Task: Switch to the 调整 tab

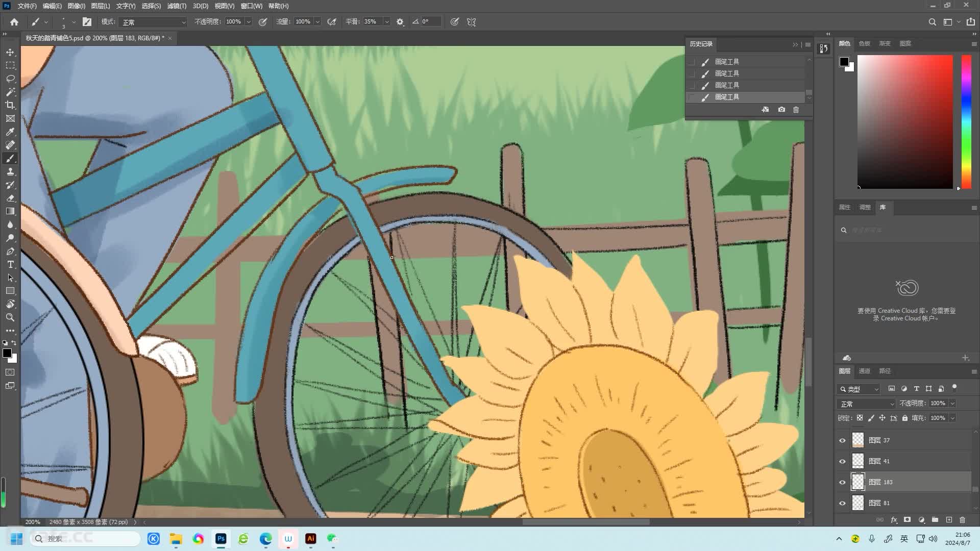Action: click(x=865, y=207)
